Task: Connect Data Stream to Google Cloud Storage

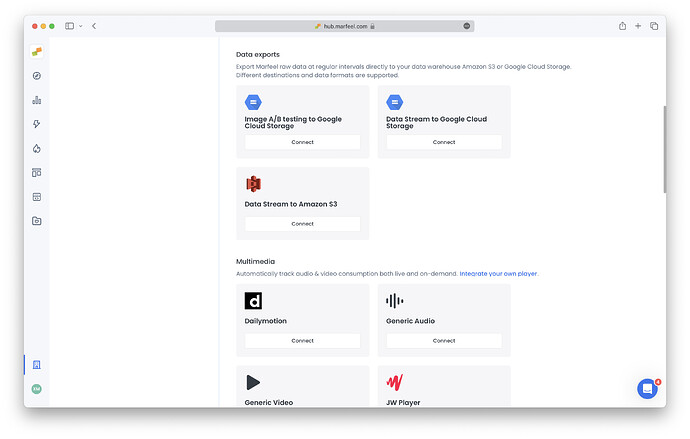Action: (x=444, y=142)
